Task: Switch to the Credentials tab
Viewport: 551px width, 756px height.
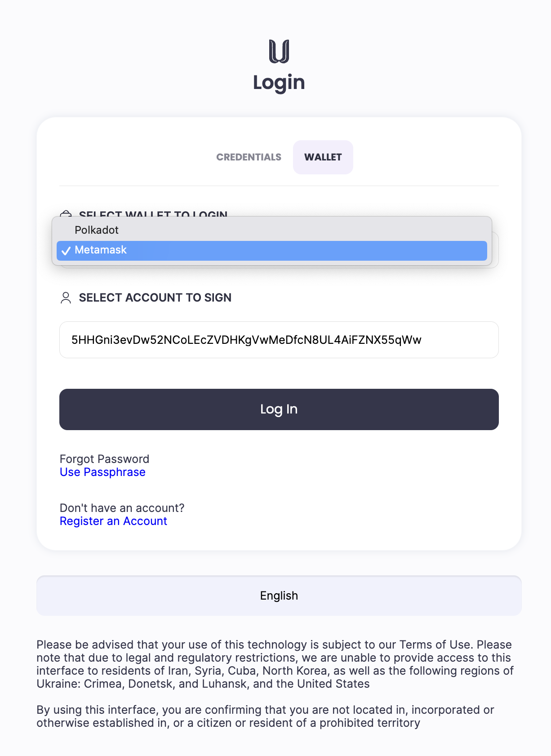Action: point(249,157)
